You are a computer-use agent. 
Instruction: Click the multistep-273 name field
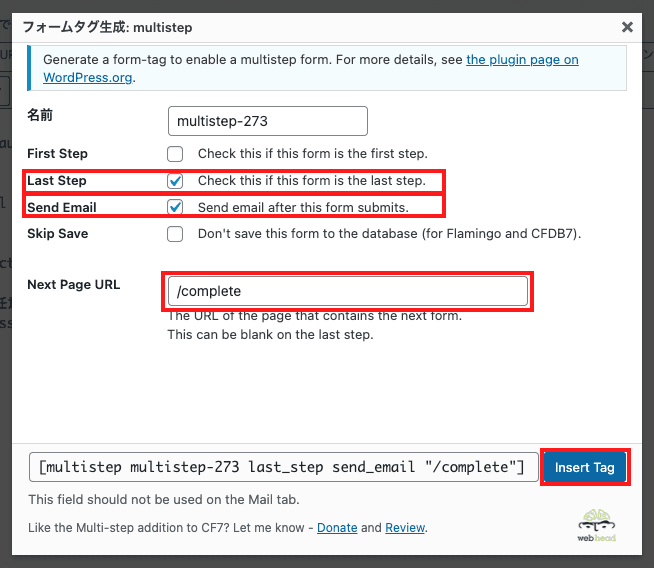267,121
